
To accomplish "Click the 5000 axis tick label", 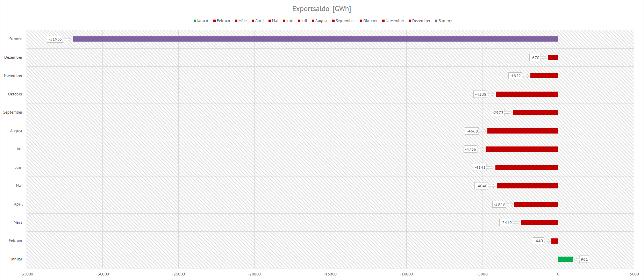I will coord(634,274).
